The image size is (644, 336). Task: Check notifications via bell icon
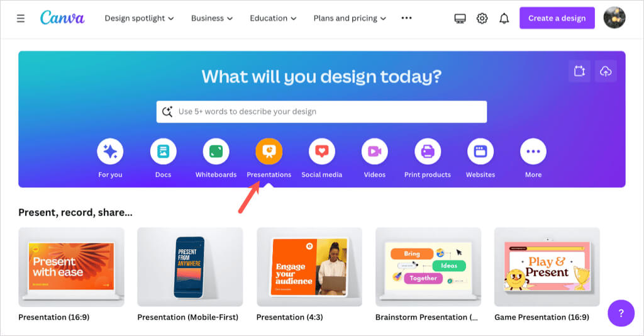click(x=504, y=18)
